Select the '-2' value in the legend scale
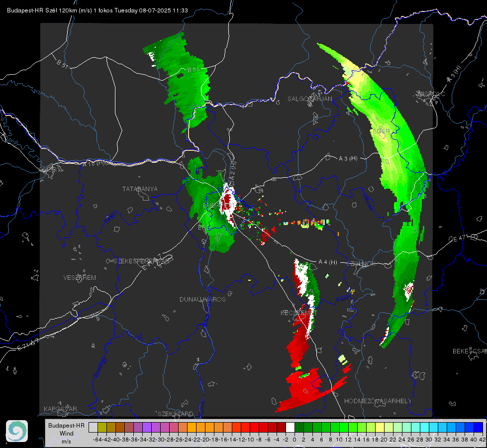487x448 pixels. click(286, 440)
